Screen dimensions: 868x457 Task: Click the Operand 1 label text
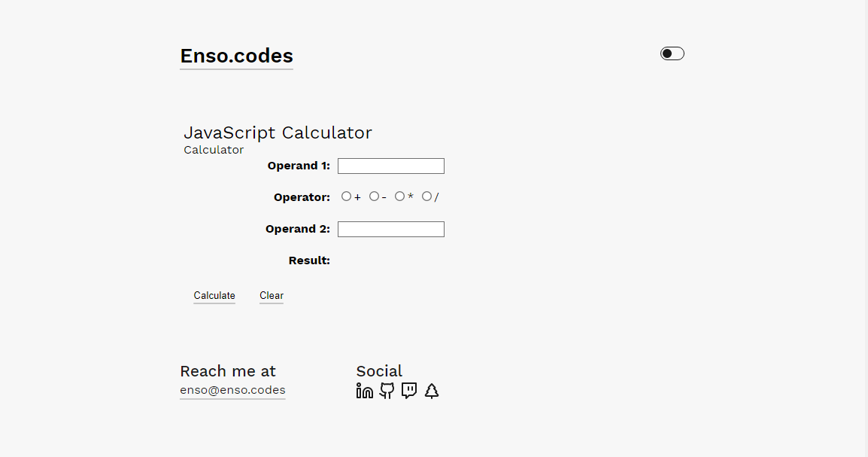(299, 166)
